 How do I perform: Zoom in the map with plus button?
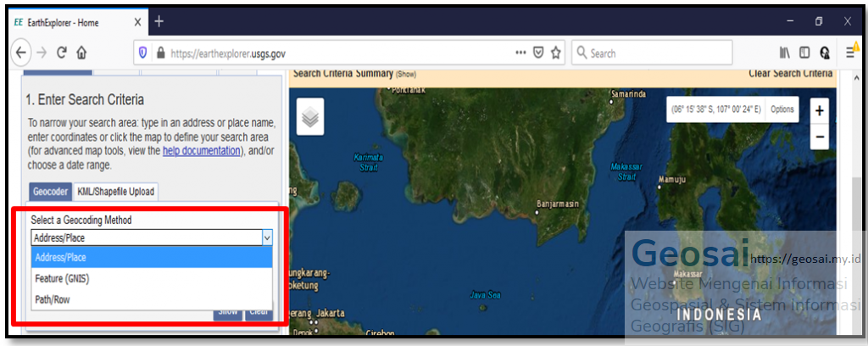pyautogui.click(x=820, y=111)
